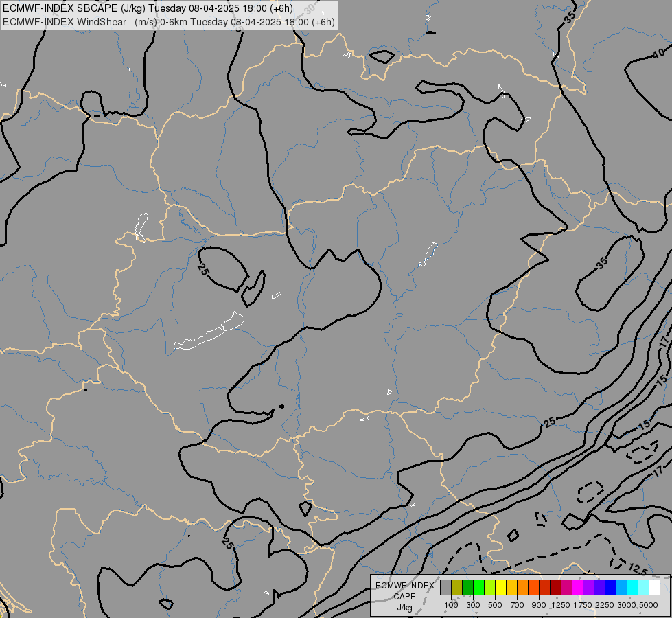Screen dimensions: 672x618
Task: Click the white swatch ending the legend
Action: [655, 588]
